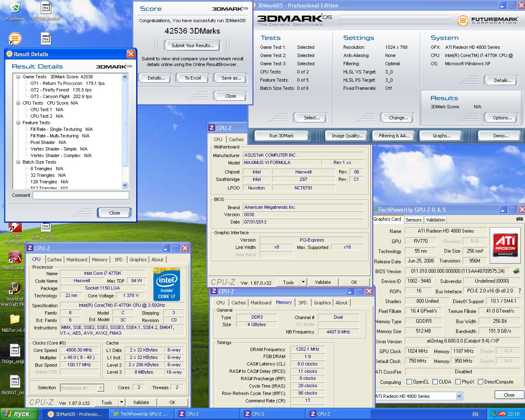
Task: Launch the MemTweak desktop shortcut
Action: [x=15, y=260]
